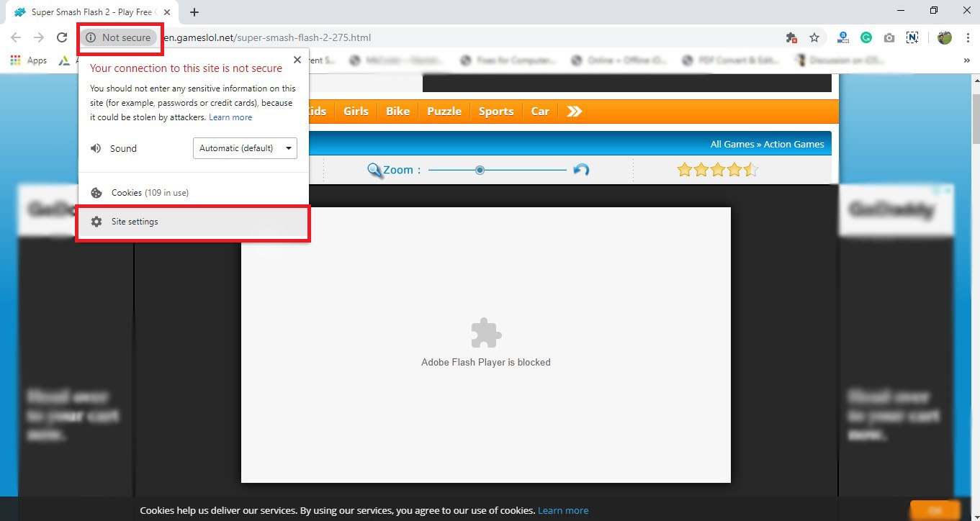The width and height of the screenshot is (980, 521).
Task: Go forward in browser history
Action: tap(39, 37)
